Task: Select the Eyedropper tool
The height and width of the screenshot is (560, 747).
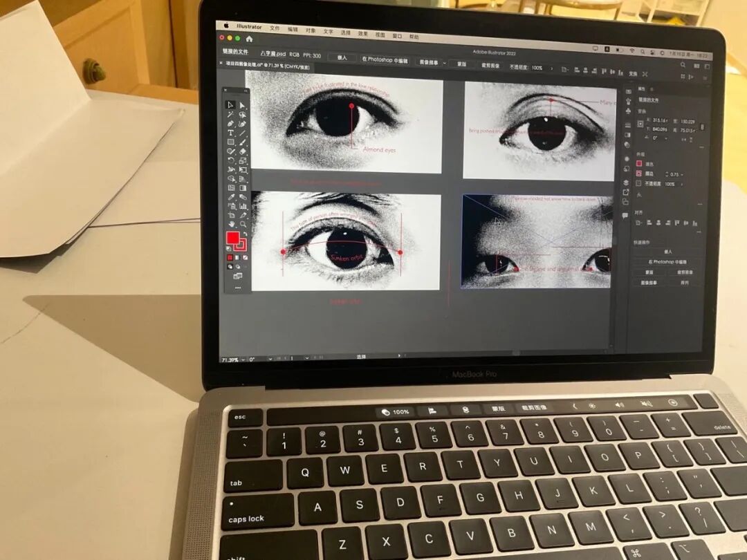Action: tap(231, 196)
